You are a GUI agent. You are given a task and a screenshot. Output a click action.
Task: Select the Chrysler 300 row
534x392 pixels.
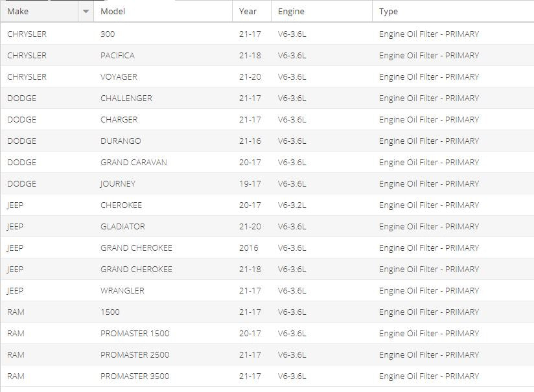(267, 34)
